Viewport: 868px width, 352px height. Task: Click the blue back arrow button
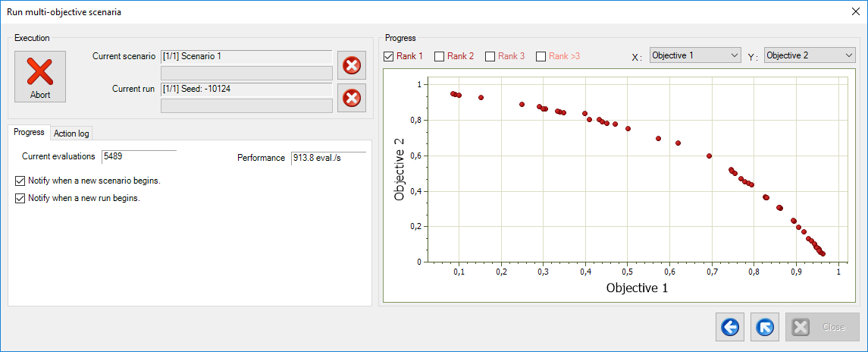[730, 327]
